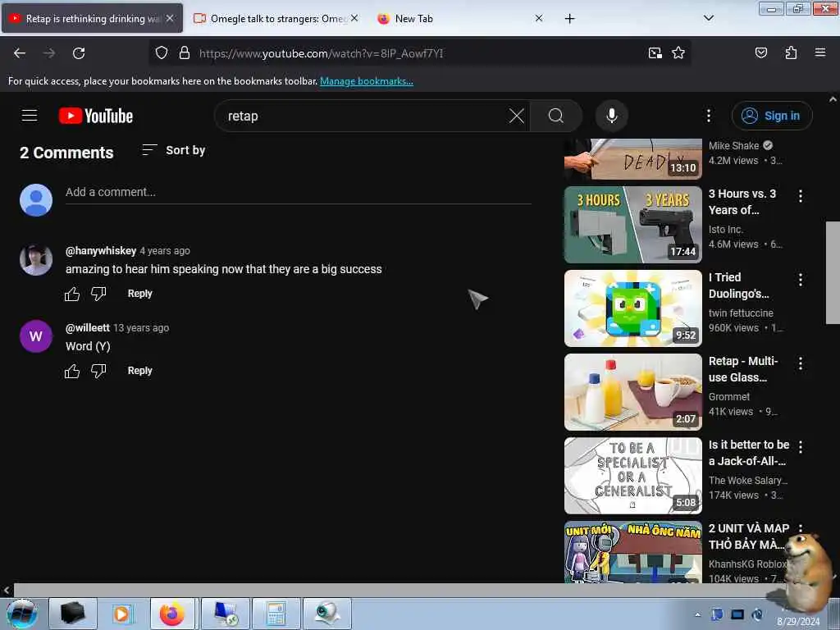Start voice search with microphone

click(x=611, y=116)
